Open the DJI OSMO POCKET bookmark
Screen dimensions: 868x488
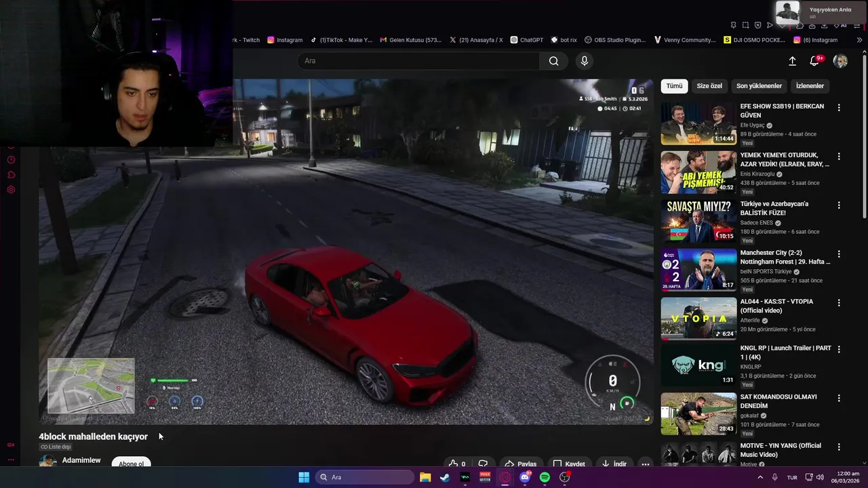pyautogui.click(x=754, y=40)
